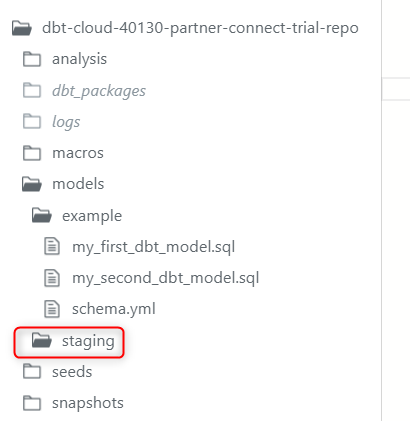Viewport: 410px width, 421px height.
Task: Click the snapshots folder icon
Action: [x=32, y=403]
